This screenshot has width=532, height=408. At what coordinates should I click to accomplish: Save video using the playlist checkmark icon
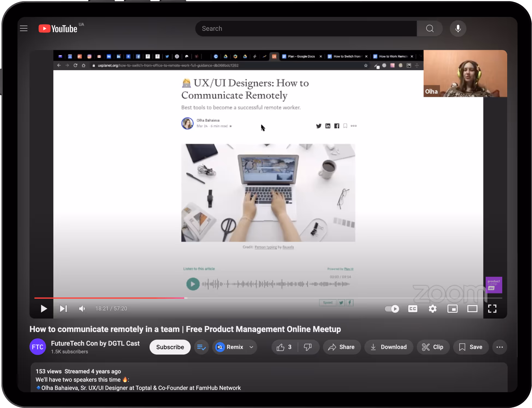tap(201, 347)
